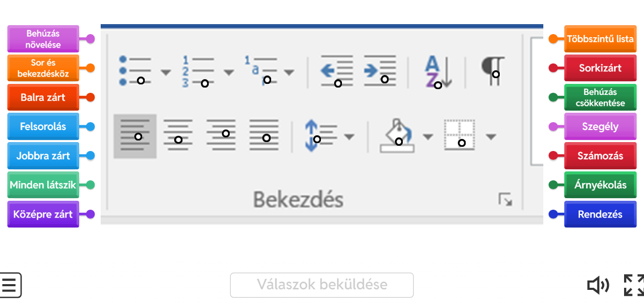Click the multilevel list icon
Screen dimensions: 644x303
pos(261,70)
